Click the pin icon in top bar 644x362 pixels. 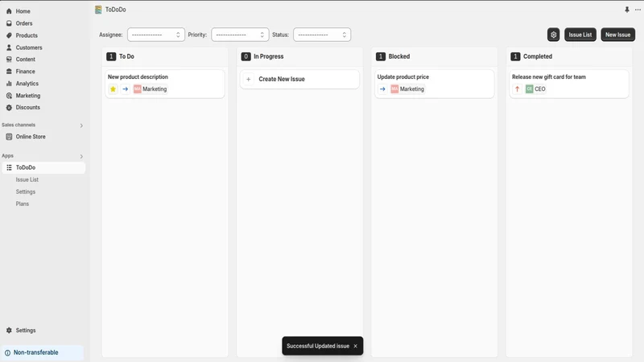click(627, 10)
